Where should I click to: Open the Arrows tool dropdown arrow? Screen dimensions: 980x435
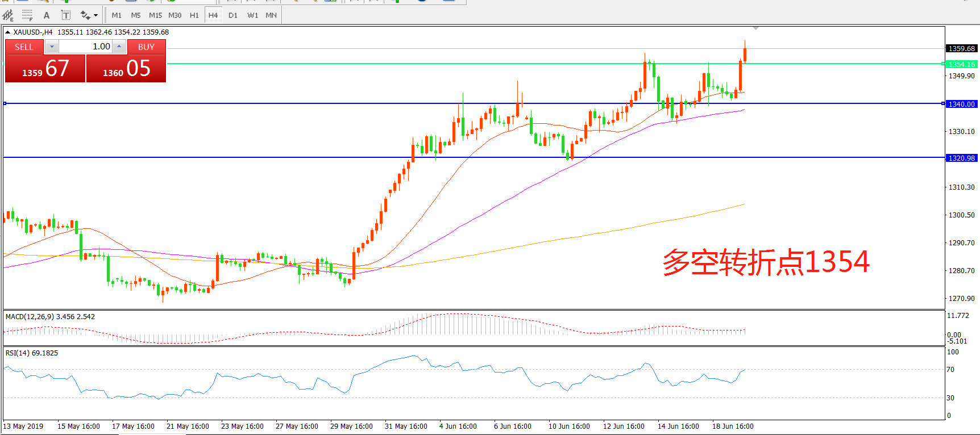point(95,15)
